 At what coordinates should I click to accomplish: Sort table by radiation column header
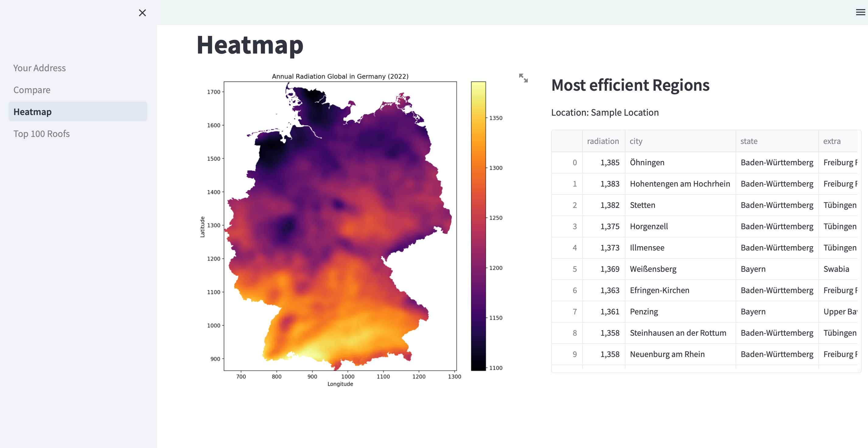(603, 141)
